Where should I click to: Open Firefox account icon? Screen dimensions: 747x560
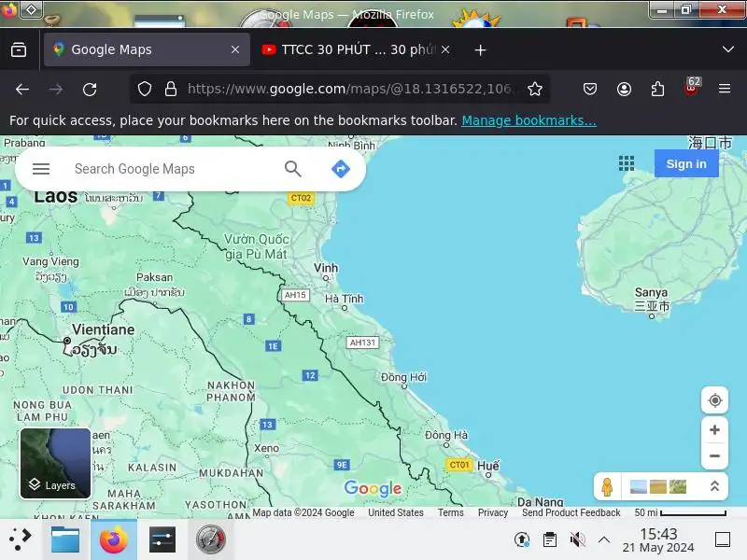click(624, 89)
